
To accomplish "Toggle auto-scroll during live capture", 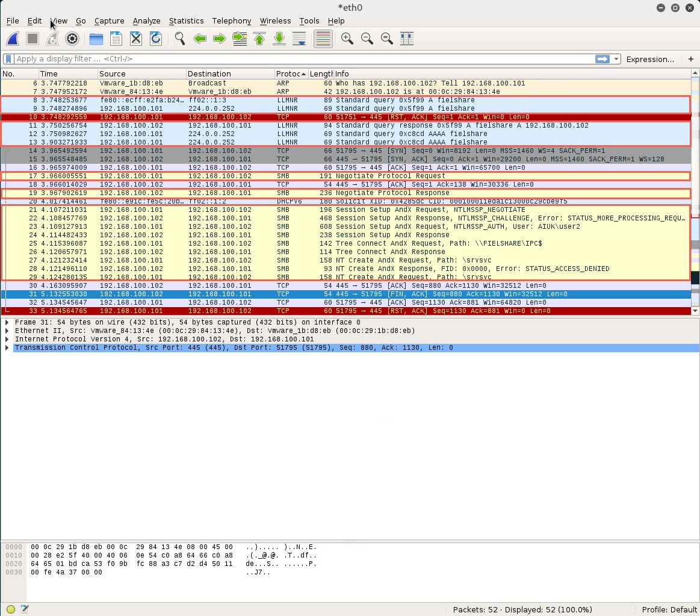I will click(299, 39).
